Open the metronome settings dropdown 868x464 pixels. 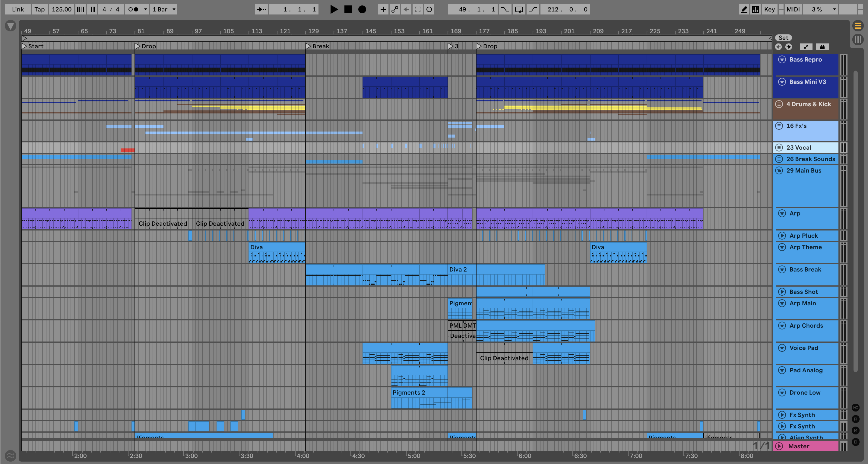pos(146,9)
